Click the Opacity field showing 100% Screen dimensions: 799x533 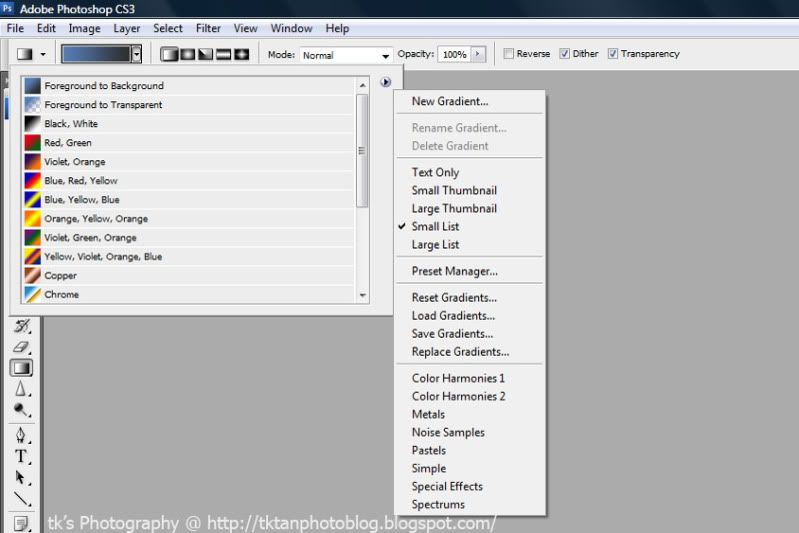pyautogui.click(x=455, y=55)
